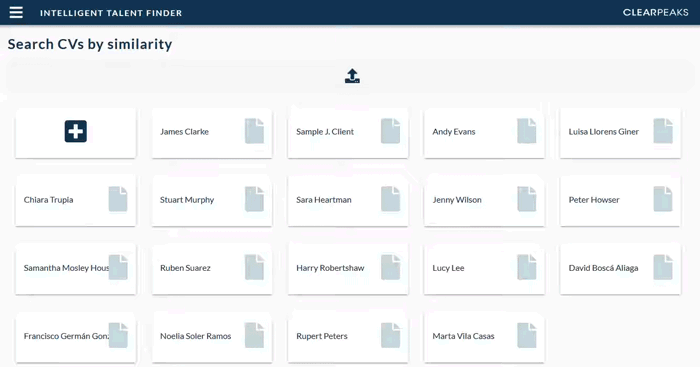Click David Boscá Aliaga's file icon

[x=663, y=267]
